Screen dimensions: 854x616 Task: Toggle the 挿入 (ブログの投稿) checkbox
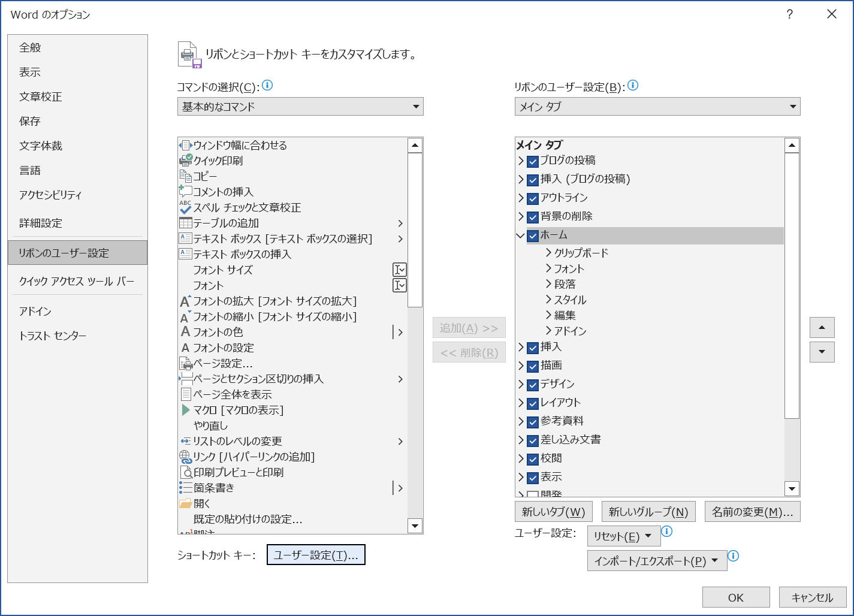coord(533,180)
